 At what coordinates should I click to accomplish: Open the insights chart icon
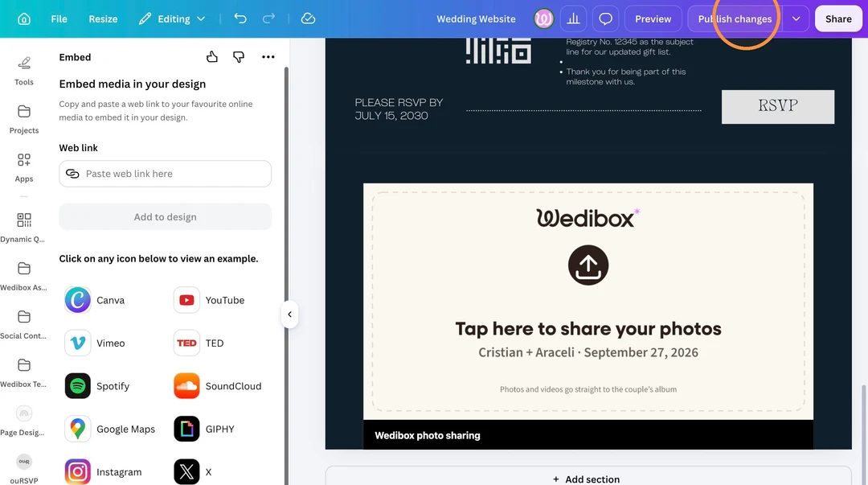(x=574, y=18)
